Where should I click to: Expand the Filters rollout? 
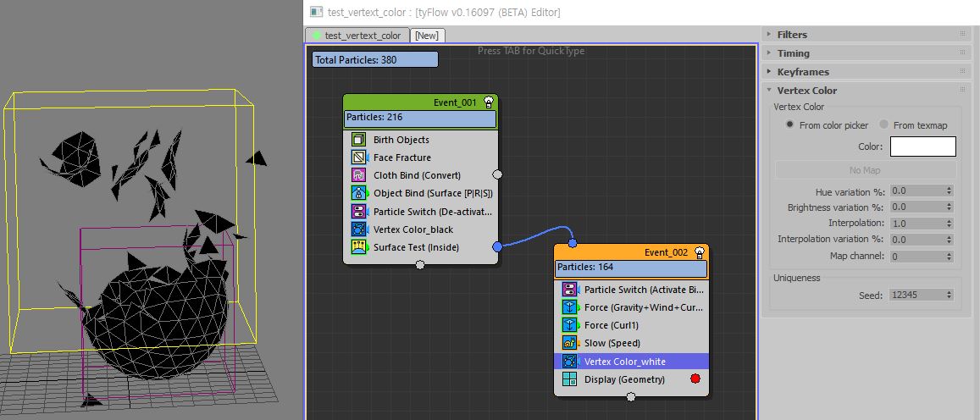coord(792,35)
